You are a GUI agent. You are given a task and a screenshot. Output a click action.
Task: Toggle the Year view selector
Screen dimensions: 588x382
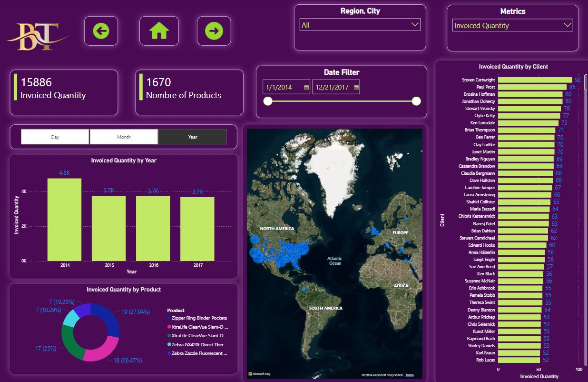[x=192, y=137]
